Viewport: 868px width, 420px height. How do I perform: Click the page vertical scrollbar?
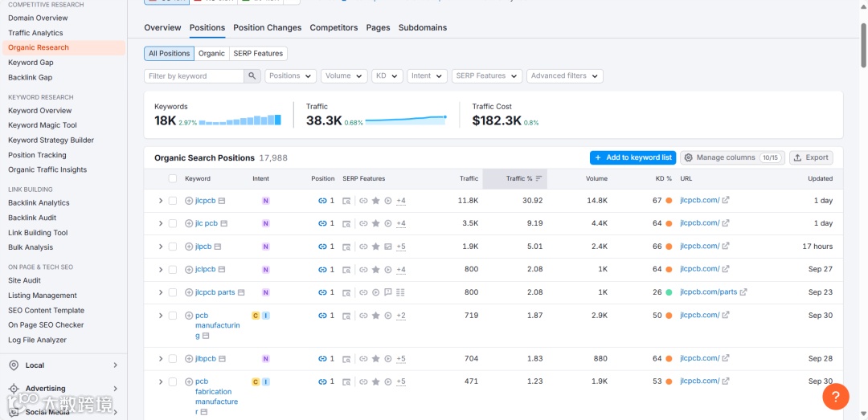pos(863,46)
